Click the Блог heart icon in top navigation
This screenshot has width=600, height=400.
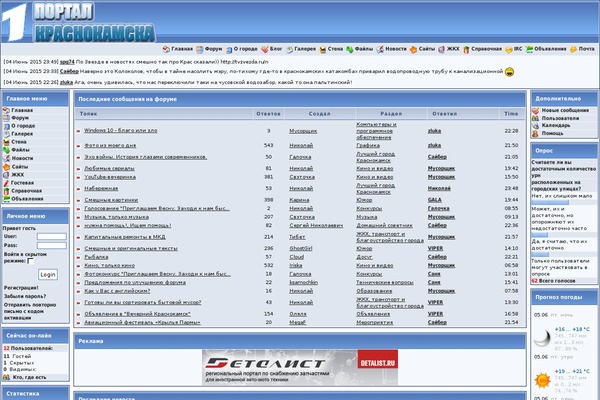click(x=265, y=49)
